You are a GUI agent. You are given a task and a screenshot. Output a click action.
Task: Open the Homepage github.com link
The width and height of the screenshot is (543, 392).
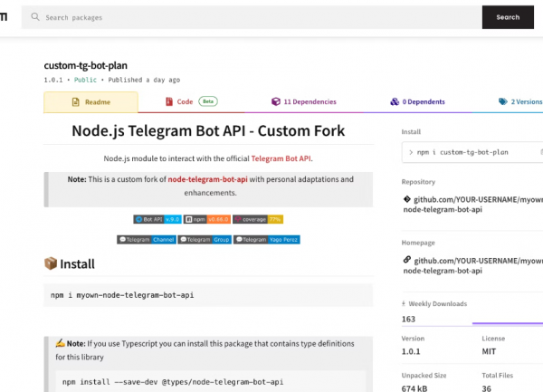coord(473,265)
